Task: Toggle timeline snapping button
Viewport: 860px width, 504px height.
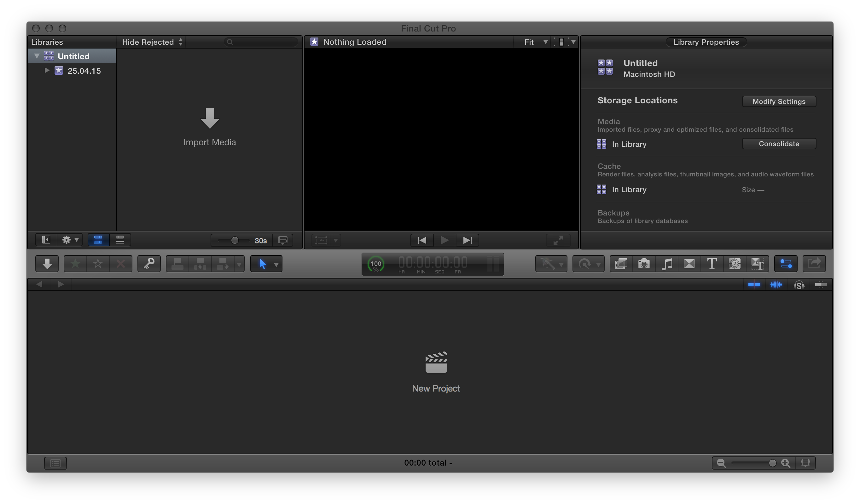Action: pyautogui.click(x=821, y=284)
